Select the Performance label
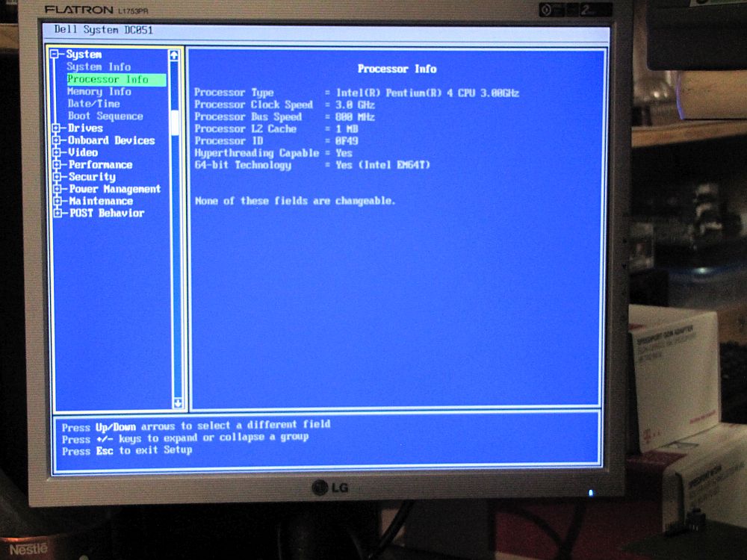The image size is (747, 560). click(101, 165)
